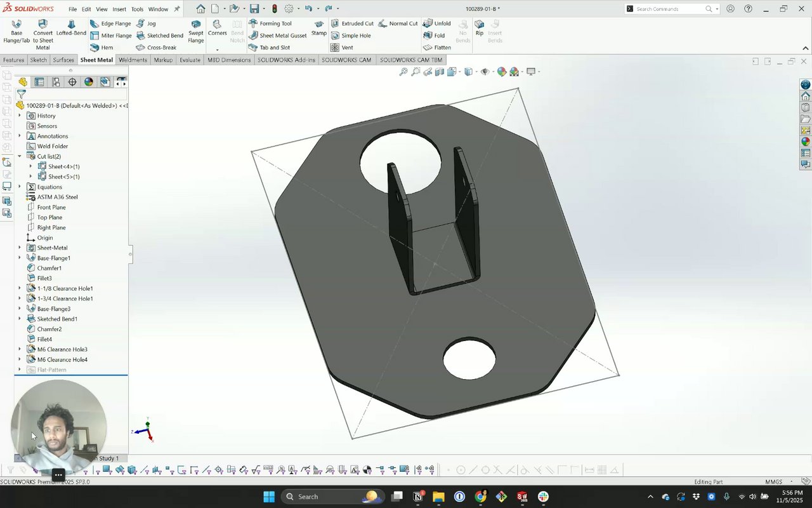Click the Zoom to Fit icon
Screen dimensions: 812x508
(403, 72)
